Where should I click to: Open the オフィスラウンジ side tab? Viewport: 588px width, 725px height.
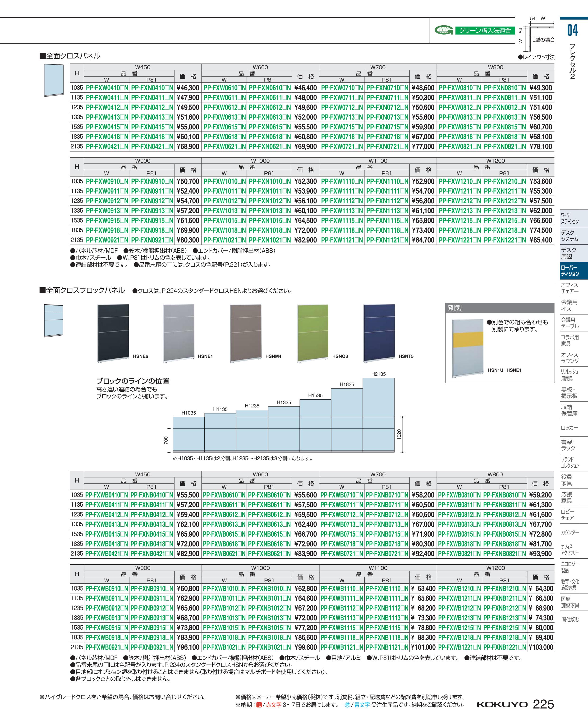(x=574, y=358)
